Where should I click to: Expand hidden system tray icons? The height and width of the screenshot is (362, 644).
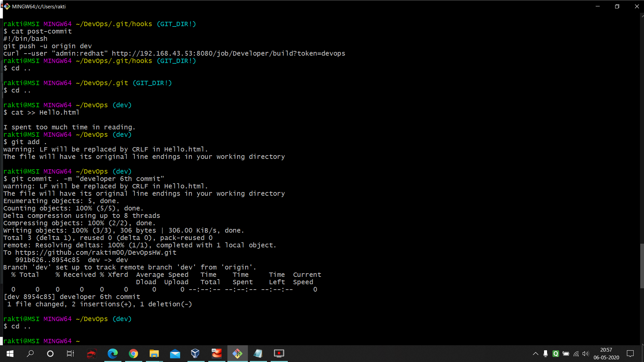(536, 354)
